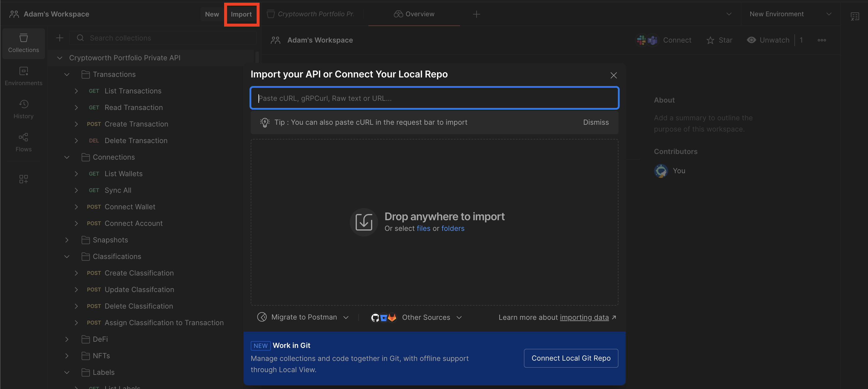Click the Paste cURL input field
Viewport: 868px width, 389px height.
click(x=434, y=98)
